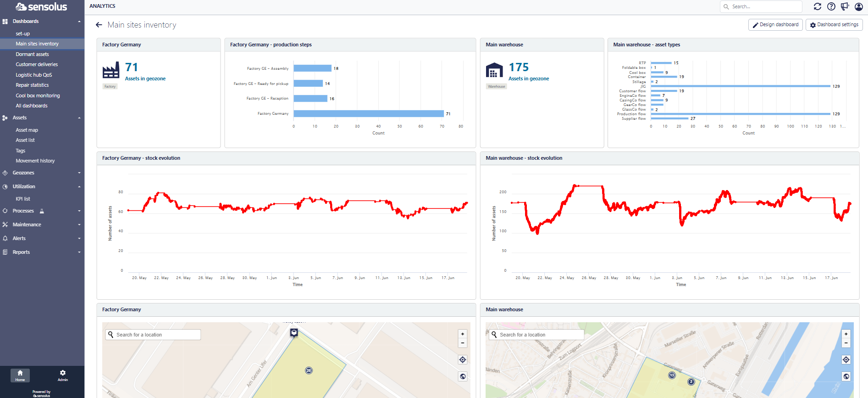Click the Factory tag label
868x398 pixels.
[x=110, y=86]
